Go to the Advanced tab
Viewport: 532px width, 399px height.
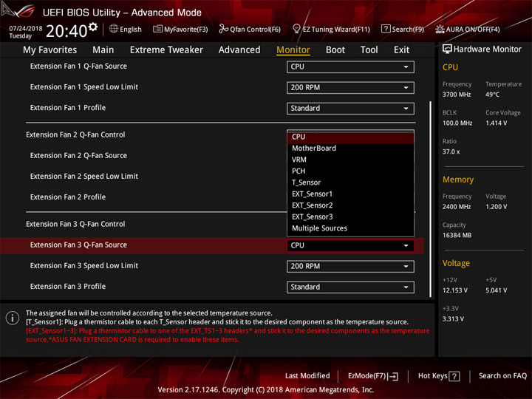click(x=239, y=50)
